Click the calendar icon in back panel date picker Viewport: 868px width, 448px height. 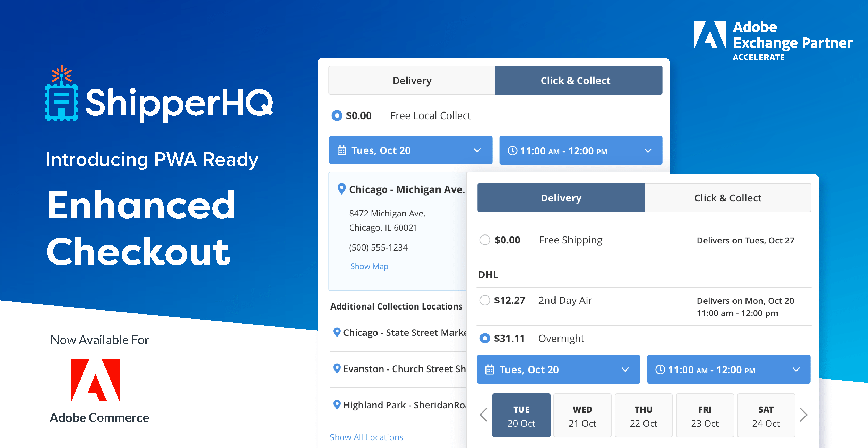[342, 150]
